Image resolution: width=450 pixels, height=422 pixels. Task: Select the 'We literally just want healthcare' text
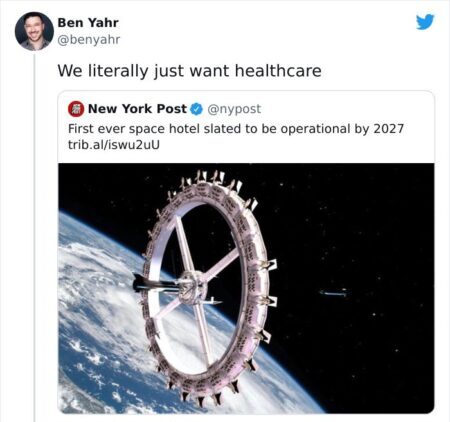[189, 71]
